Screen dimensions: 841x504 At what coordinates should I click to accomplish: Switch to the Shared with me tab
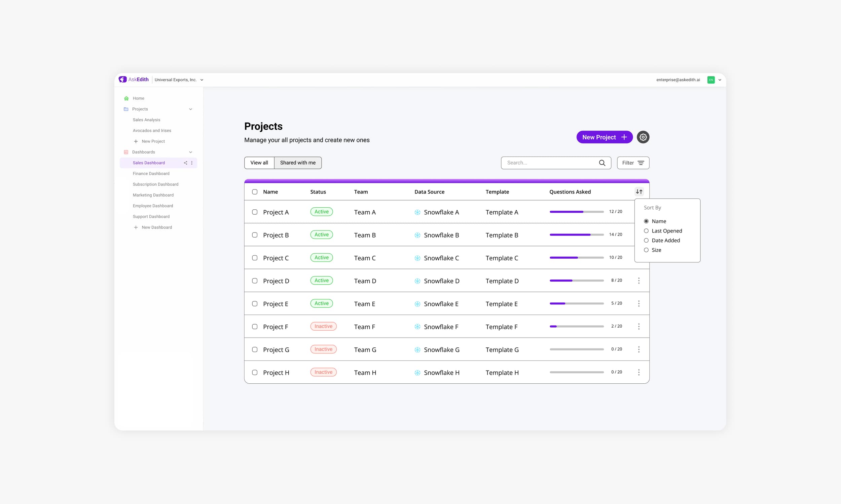[x=297, y=163]
